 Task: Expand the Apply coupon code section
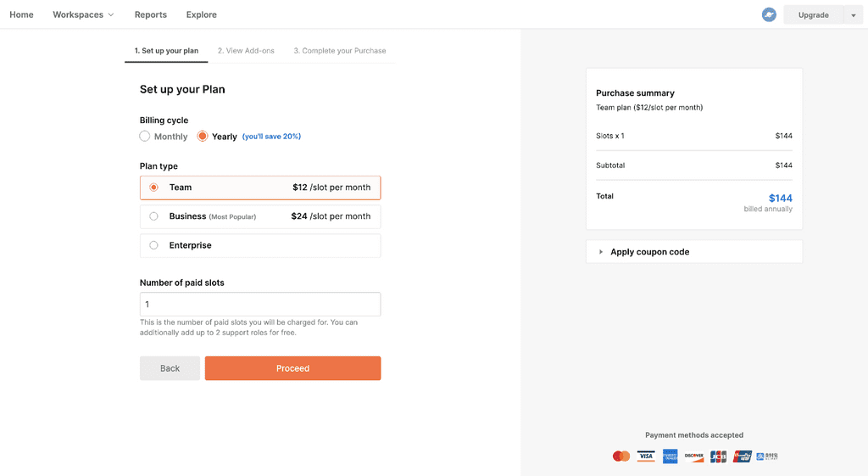pos(693,252)
